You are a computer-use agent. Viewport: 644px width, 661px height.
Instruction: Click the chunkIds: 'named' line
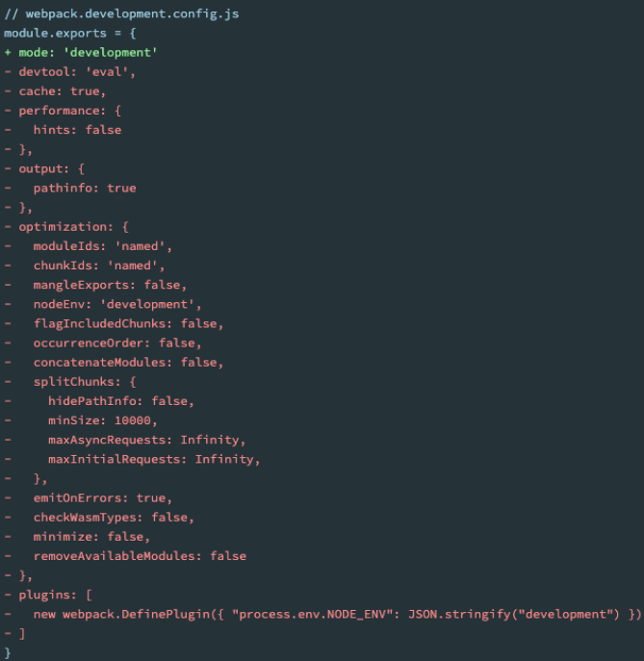click(x=99, y=266)
